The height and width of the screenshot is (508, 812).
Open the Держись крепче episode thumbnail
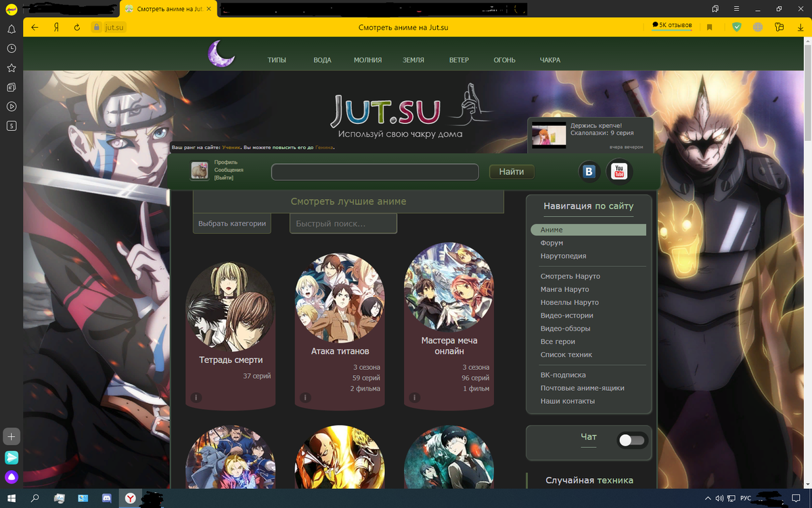[548, 134]
